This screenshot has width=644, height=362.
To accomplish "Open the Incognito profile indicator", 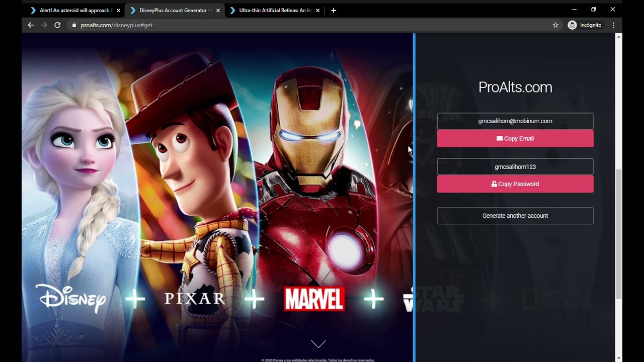I will pyautogui.click(x=585, y=25).
